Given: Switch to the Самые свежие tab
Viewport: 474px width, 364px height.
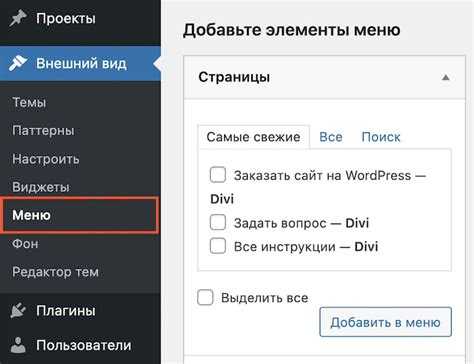Looking at the screenshot, I should coord(253,137).
